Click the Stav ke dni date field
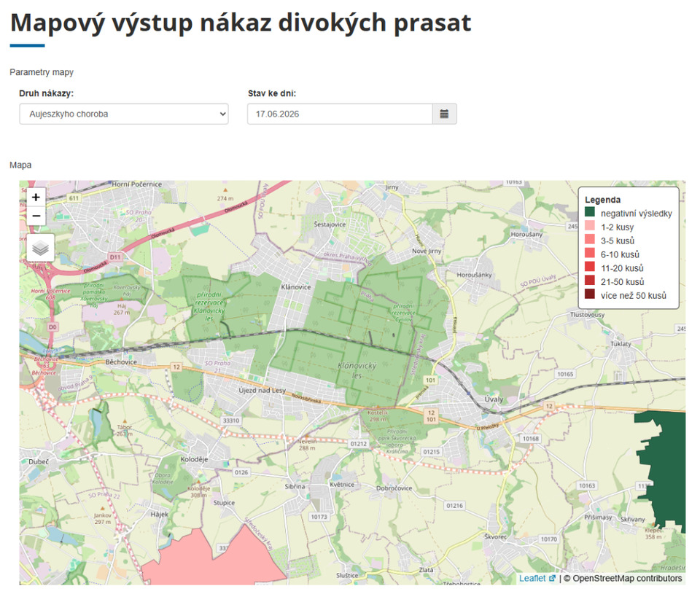The height and width of the screenshot is (594, 700). 340,114
